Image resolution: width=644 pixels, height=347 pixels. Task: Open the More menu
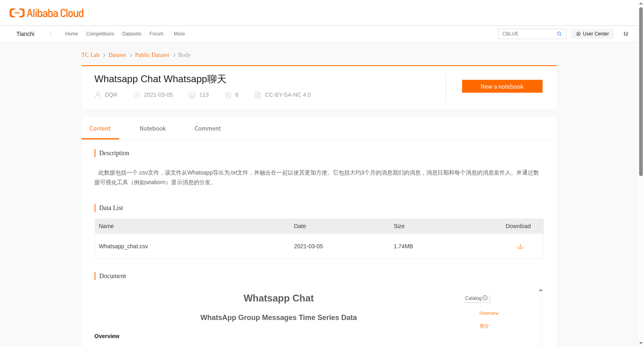180,34
